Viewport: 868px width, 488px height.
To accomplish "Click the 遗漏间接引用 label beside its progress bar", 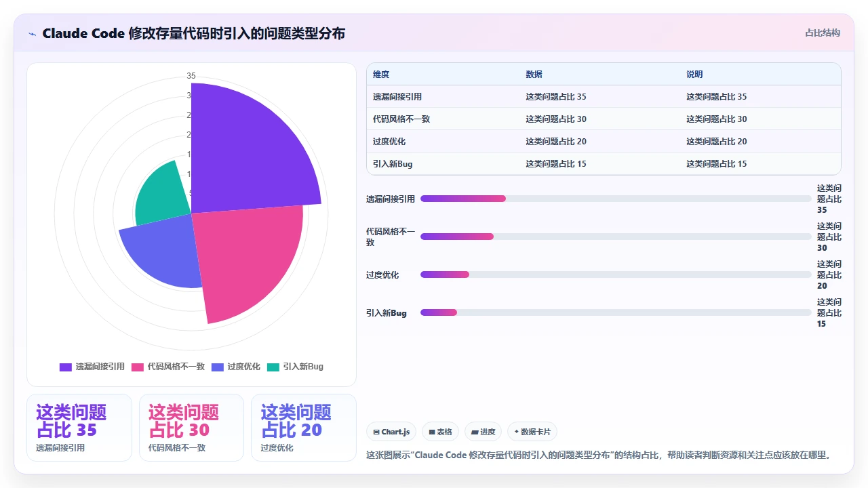I will pyautogui.click(x=391, y=199).
